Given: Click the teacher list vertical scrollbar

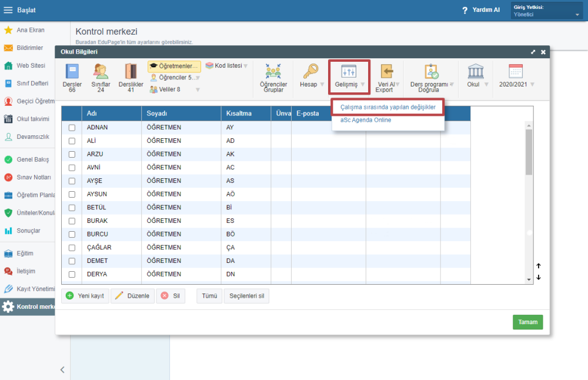Looking at the screenshot, I should coord(529,152).
